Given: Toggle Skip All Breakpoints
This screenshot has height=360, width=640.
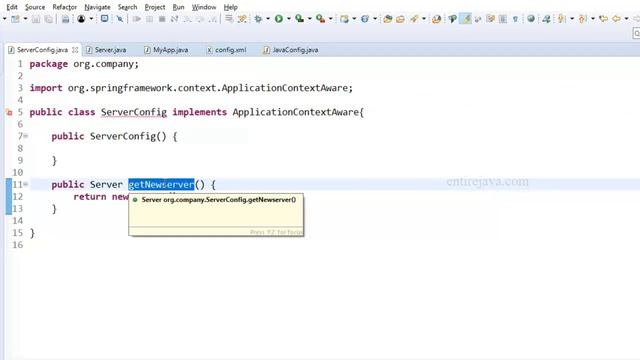Looking at the screenshot, I should pos(120,19).
